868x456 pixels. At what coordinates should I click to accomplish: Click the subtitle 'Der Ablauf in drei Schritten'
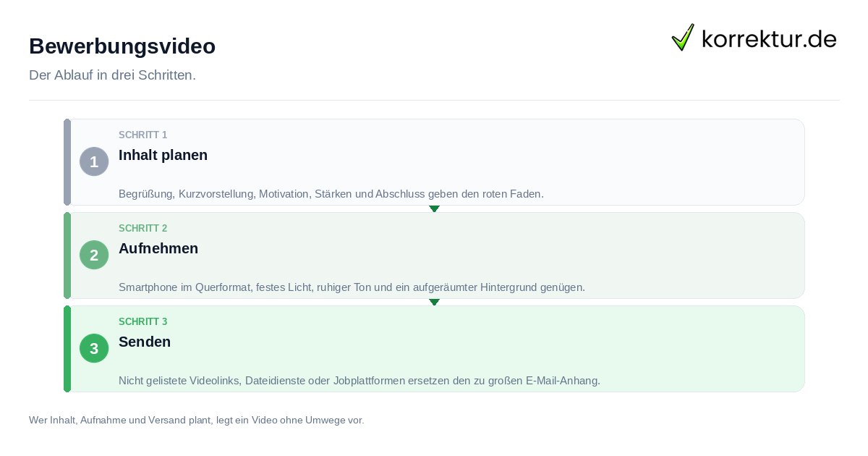[x=112, y=75]
